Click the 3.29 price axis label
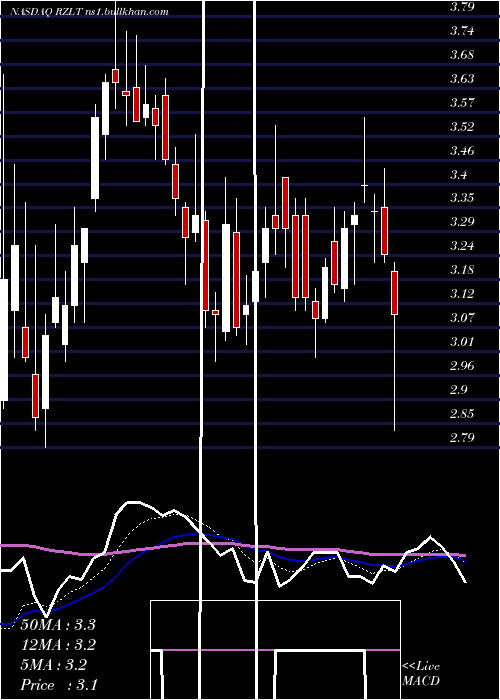Image resolution: width=500 pixels, height=700 pixels. tap(462, 222)
